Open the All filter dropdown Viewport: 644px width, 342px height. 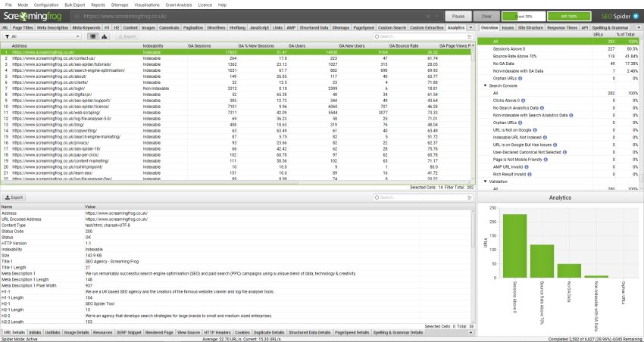[42, 36]
